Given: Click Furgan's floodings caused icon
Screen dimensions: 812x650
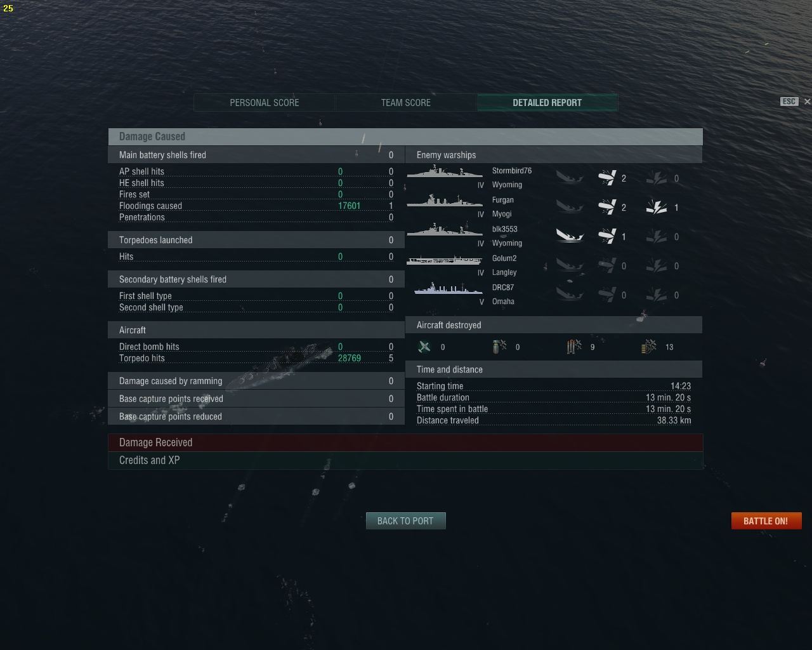Looking at the screenshot, I should pyautogui.click(x=656, y=207).
